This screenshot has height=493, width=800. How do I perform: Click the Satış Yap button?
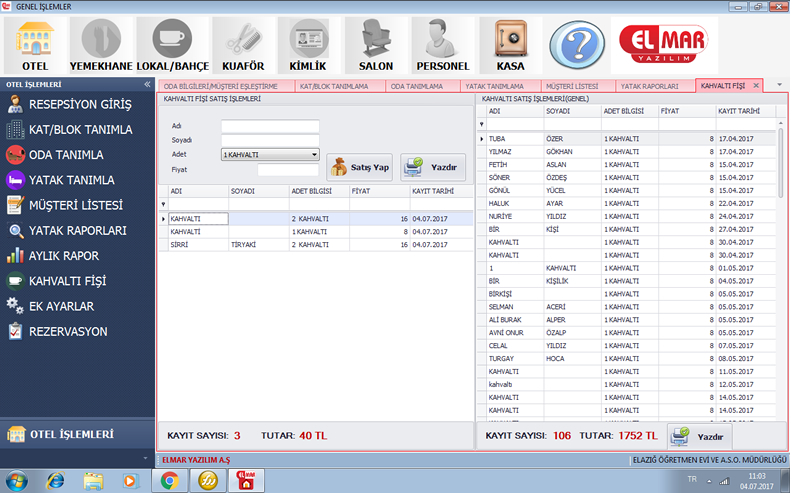point(359,167)
